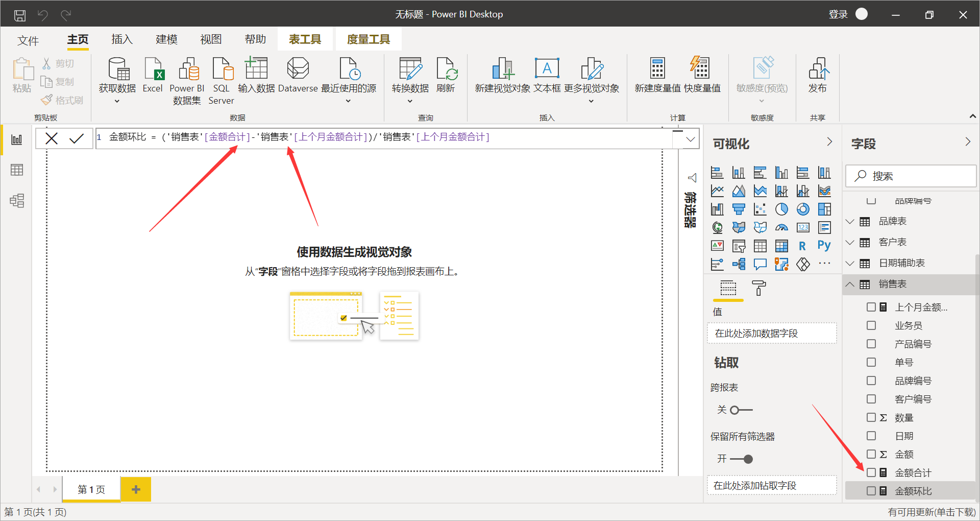Switch to Data view icon

(17, 170)
